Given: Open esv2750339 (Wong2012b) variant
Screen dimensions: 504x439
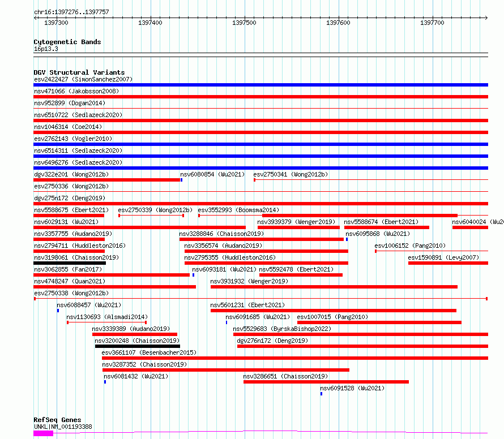Looking at the screenshot, I should tap(155, 210).
